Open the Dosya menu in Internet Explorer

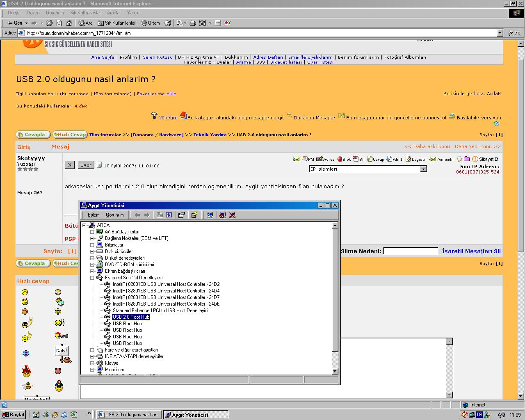(14, 13)
